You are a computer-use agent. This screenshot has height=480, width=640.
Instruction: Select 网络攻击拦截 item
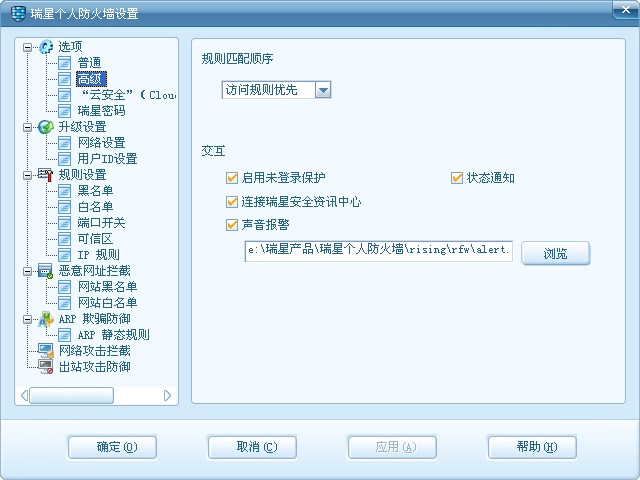click(94, 351)
